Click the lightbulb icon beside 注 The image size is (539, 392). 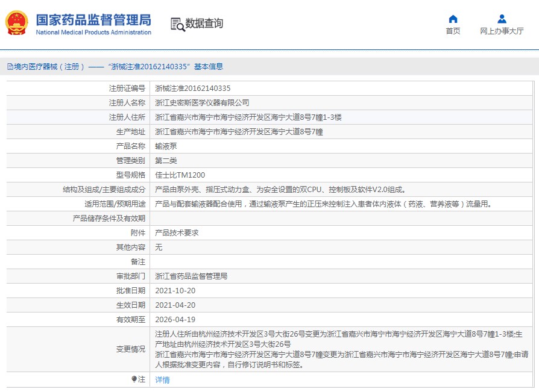pos(134,379)
